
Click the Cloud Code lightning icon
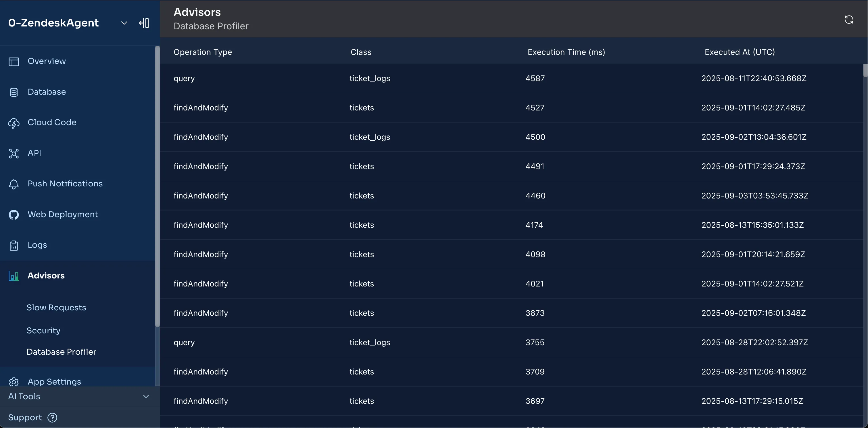click(x=14, y=123)
